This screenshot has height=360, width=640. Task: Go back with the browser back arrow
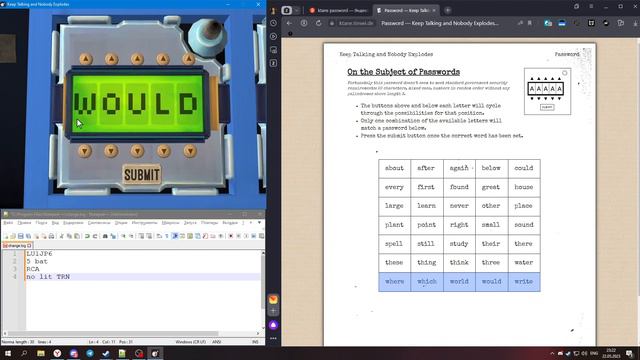pyautogui.click(x=289, y=23)
